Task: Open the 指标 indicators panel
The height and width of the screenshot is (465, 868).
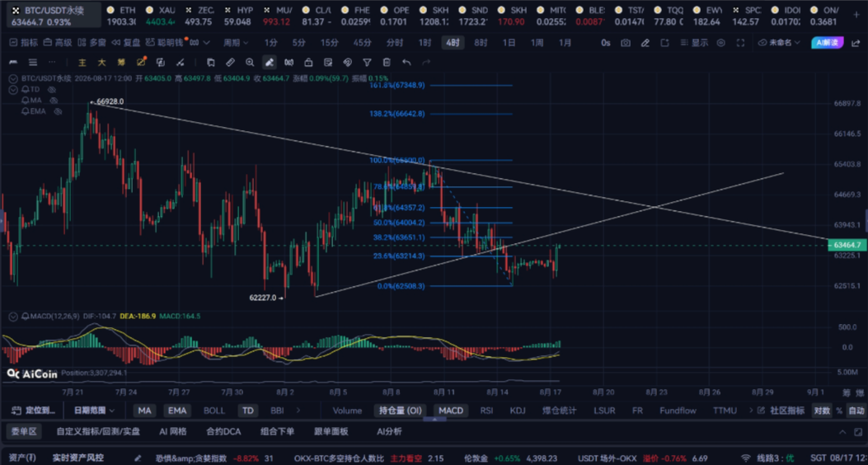Action: click(25, 43)
